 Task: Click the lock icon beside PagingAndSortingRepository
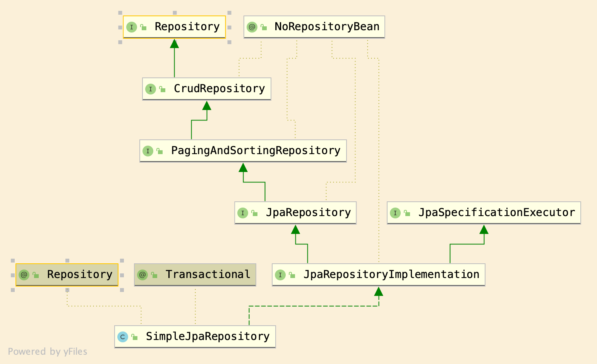(160, 151)
